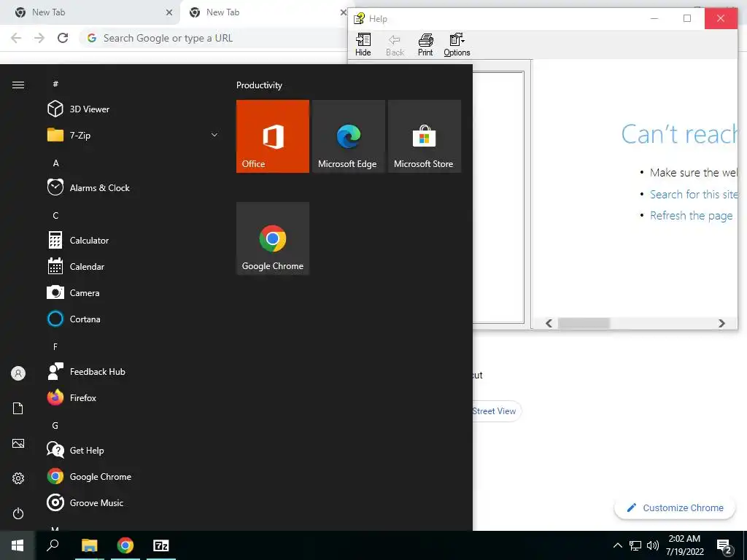Viewport: 747px width, 560px height.
Task: Click the 'C' letter header in app list
Action: 55,215
